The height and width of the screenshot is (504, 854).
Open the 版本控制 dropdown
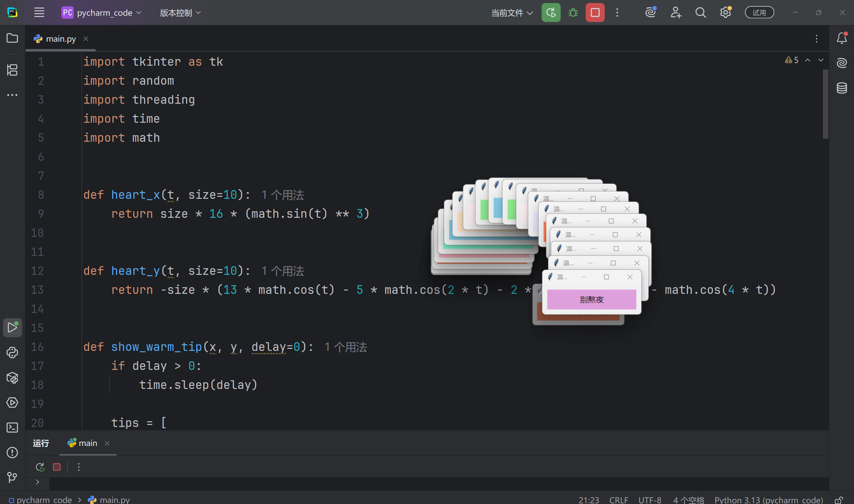coord(180,13)
